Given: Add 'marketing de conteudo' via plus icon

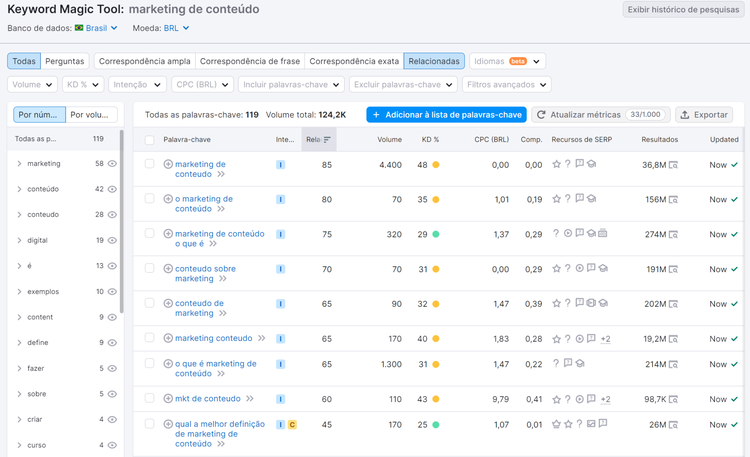Looking at the screenshot, I should click(x=168, y=164).
